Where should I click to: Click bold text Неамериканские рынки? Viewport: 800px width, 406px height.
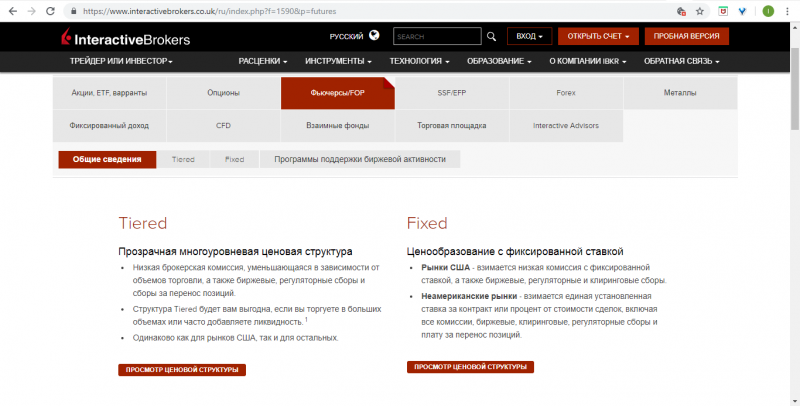(x=469, y=296)
